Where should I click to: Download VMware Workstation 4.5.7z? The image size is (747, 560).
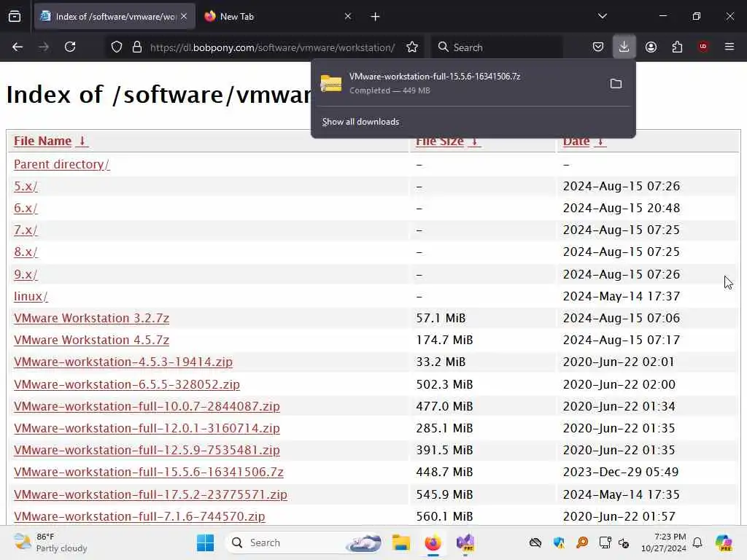(x=91, y=340)
